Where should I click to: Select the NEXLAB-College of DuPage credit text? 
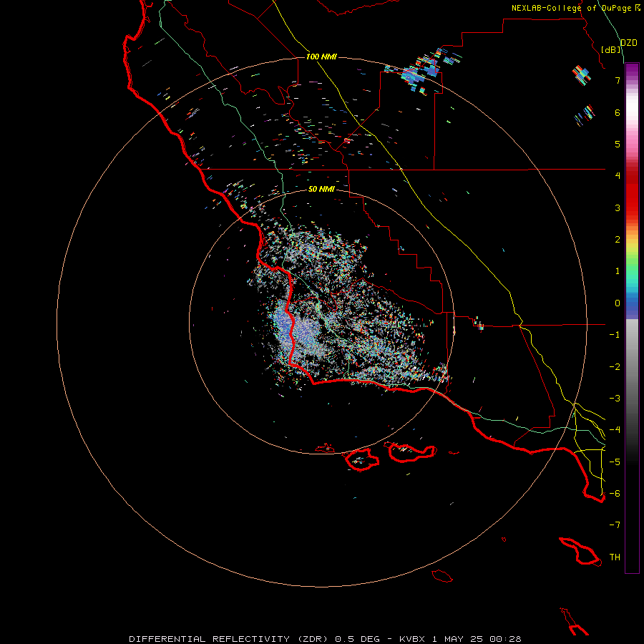coord(573,8)
